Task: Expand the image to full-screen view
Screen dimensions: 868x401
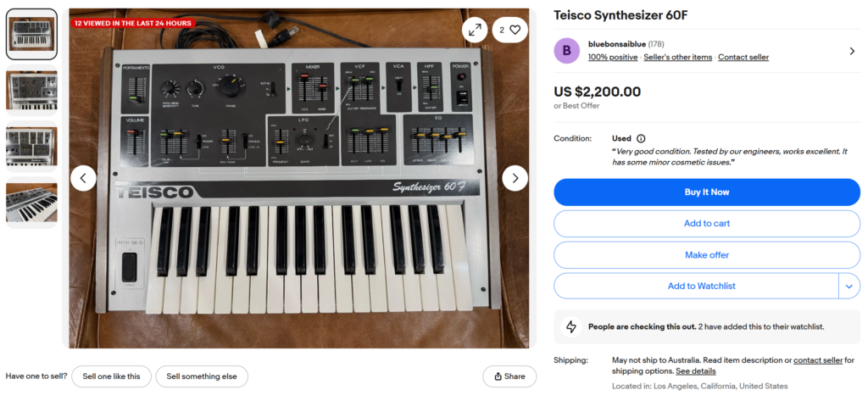Action: pyautogui.click(x=475, y=30)
